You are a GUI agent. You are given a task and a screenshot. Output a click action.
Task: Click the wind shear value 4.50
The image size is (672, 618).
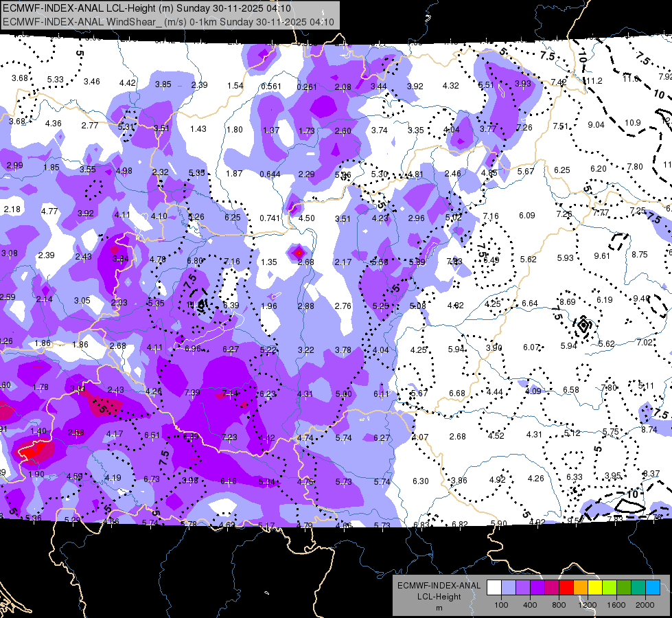click(307, 218)
